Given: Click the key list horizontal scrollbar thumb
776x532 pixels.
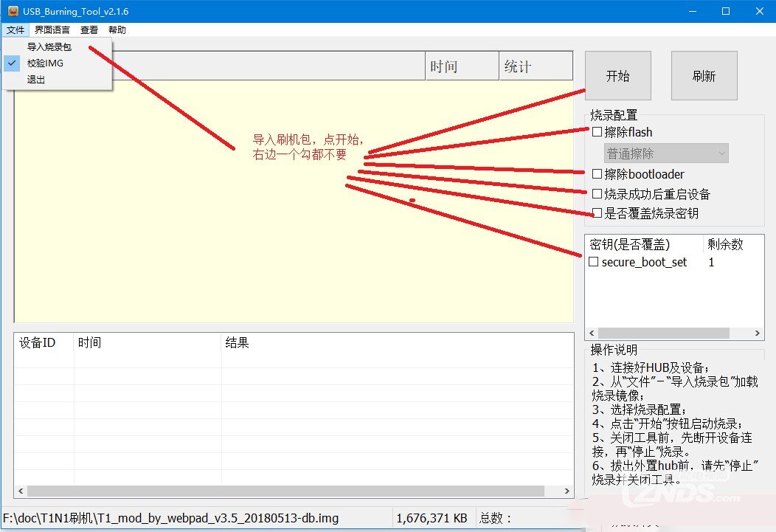Looking at the screenshot, I should click(x=664, y=333).
